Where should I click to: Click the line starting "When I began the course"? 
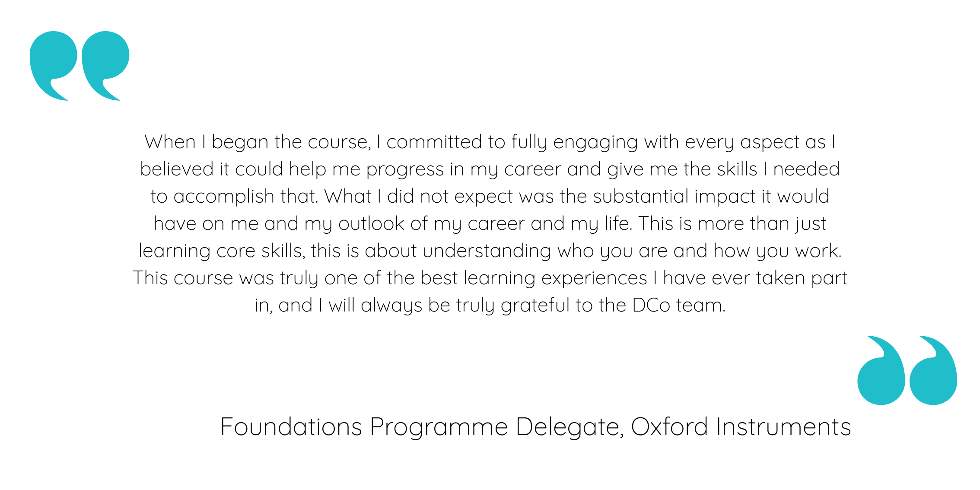point(490,142)
